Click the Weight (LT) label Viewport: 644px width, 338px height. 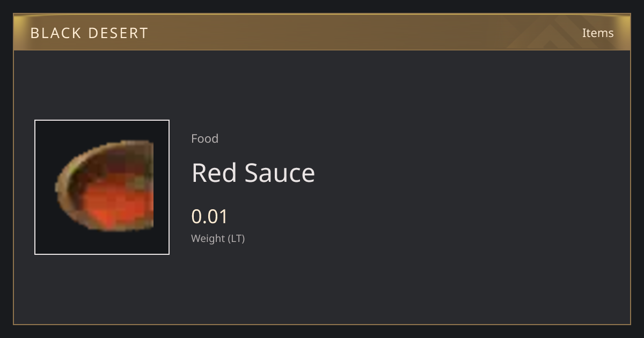point(218,238)
